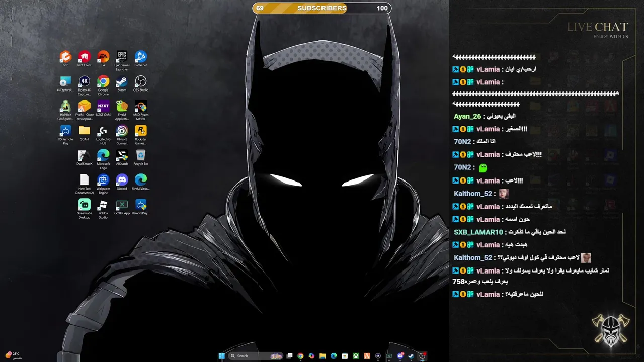
Task: Select the Recycle Bin
Action: pos(141,157)
